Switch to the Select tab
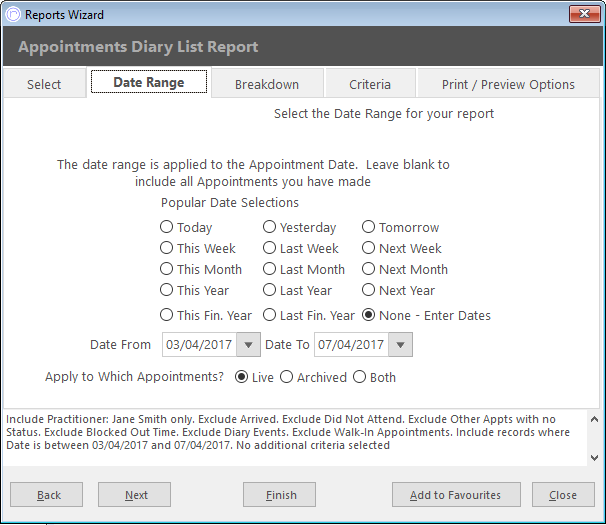The image size is (606, 525). click(44, 84)
